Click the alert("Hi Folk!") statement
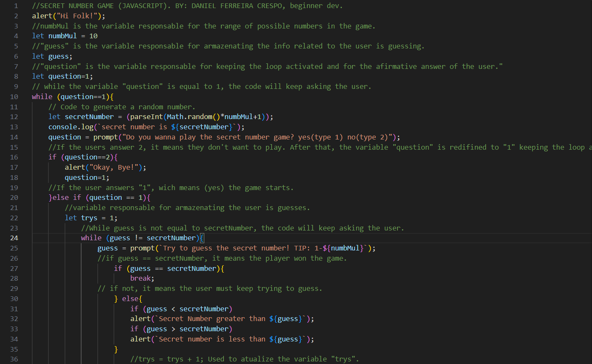The width and height of the screenshot is (592, 364). click(x=69, y=16)
